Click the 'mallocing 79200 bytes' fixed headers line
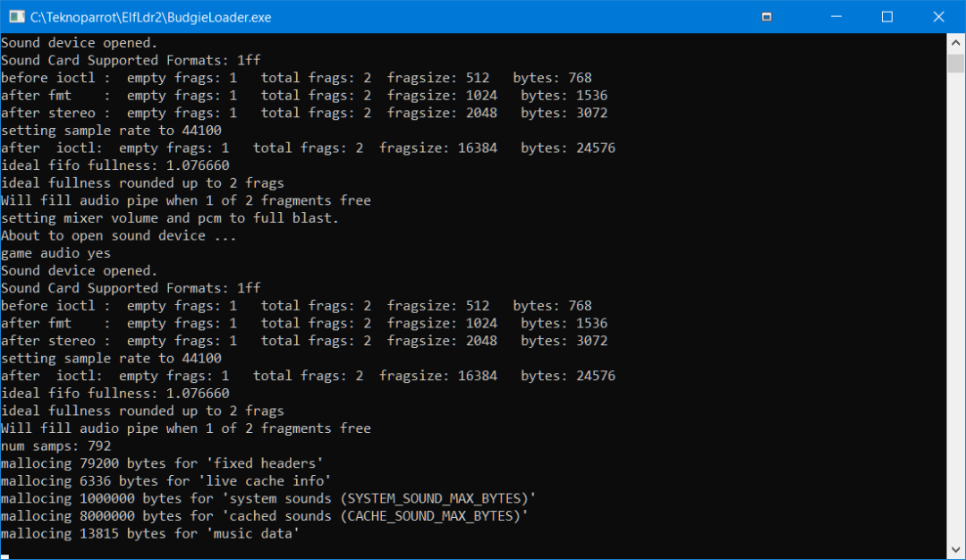Viewport: 966px width, 560px height. (x=162, y=463)
